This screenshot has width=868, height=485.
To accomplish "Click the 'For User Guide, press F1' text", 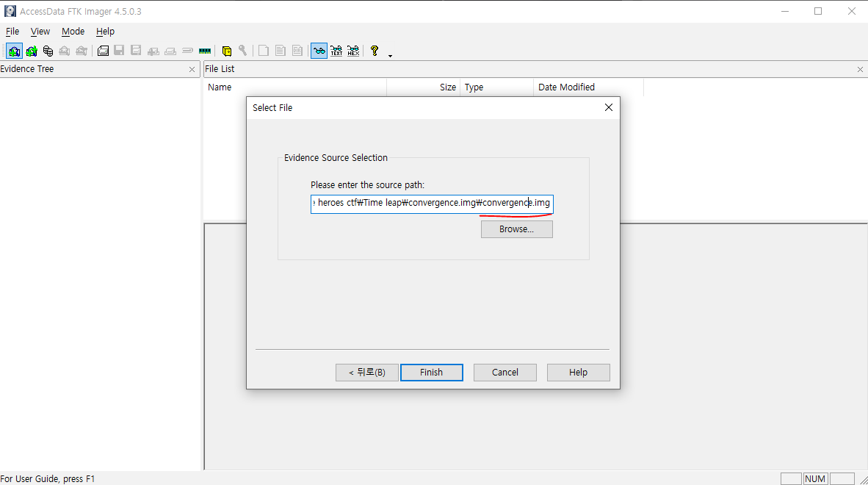I will (x=48, y=479).
